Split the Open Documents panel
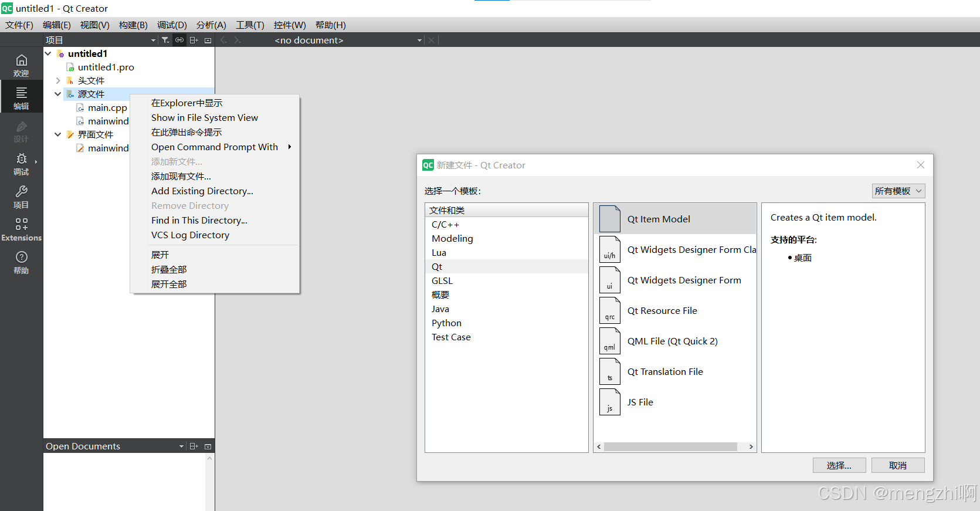Image resolution: width=980 pixels, height=511 pixels. tap(194, 446)
